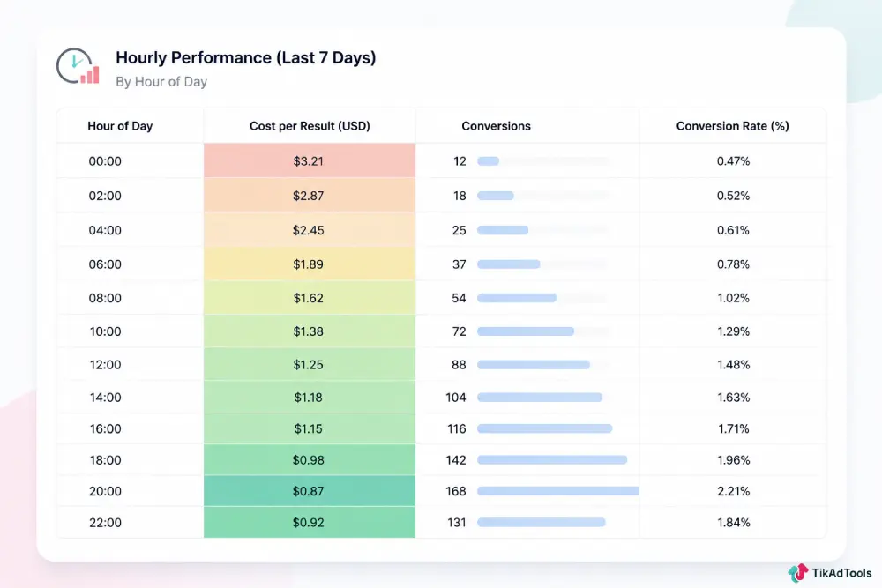
Task: Click the 1.71% conversion rate
Action: point(734,429)
